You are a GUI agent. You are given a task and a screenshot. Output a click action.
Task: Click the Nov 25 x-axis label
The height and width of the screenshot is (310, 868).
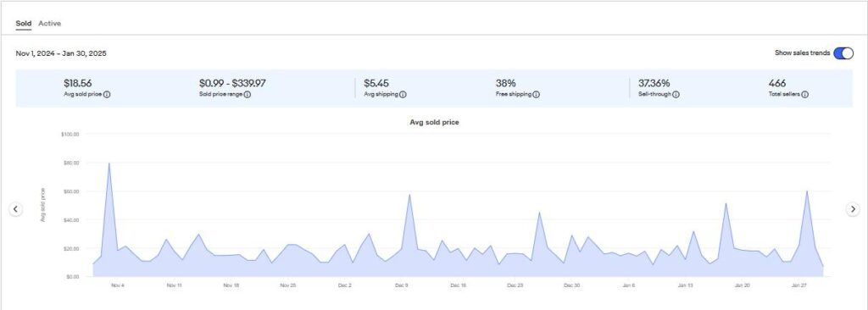pos(288,285)
